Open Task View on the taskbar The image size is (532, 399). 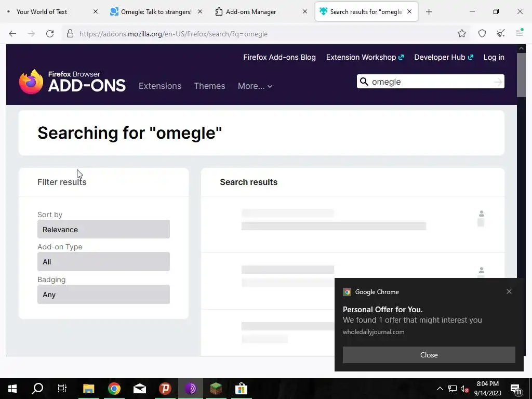pos(62,389)
